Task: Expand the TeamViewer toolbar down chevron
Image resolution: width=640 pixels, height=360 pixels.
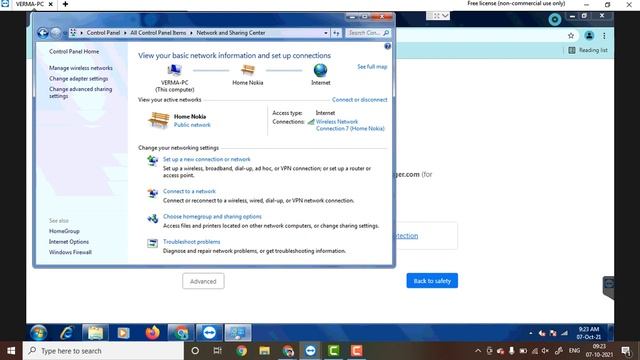Action: pyautogui.click(x=445, y=16)
